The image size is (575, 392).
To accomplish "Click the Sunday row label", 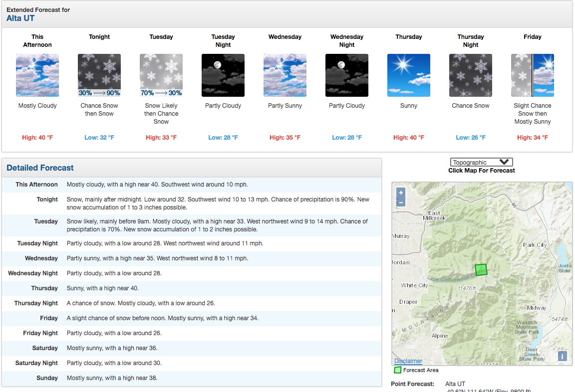I will [x=47, y=378].
